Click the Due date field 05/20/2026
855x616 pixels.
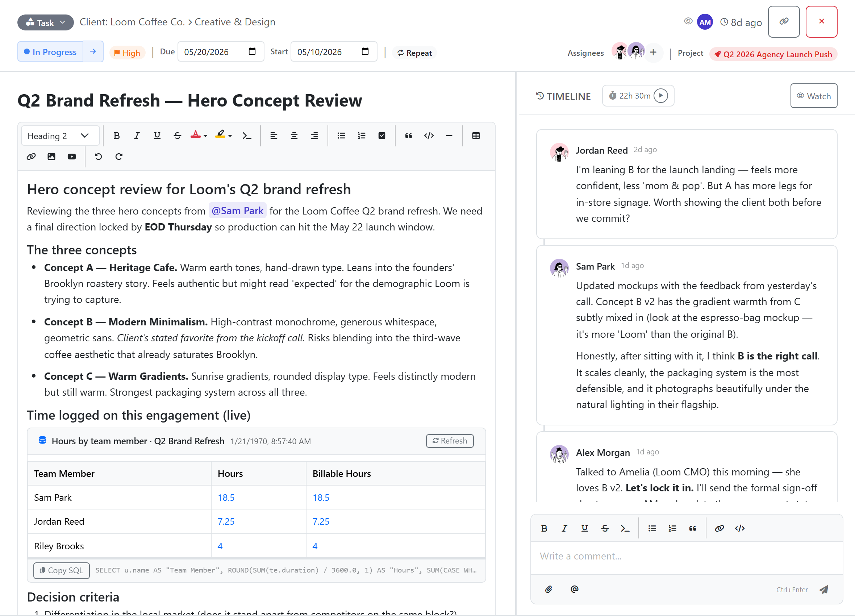point(221,52)
